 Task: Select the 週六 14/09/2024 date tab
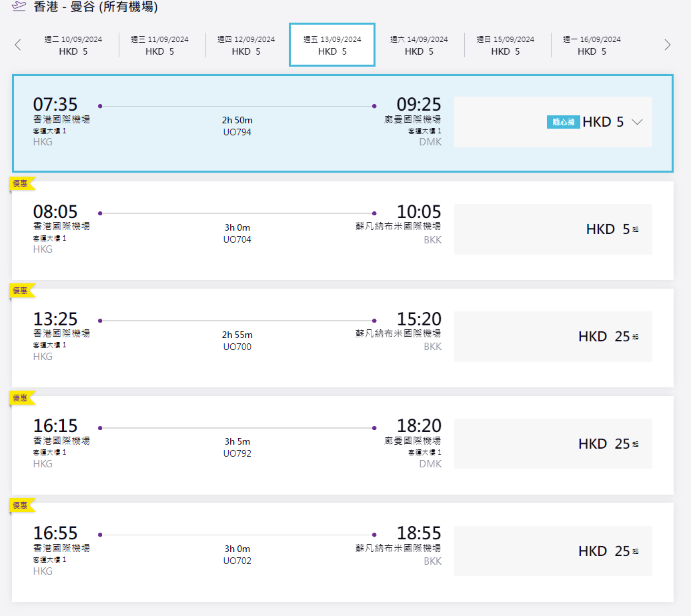click(x=419, y=45)
